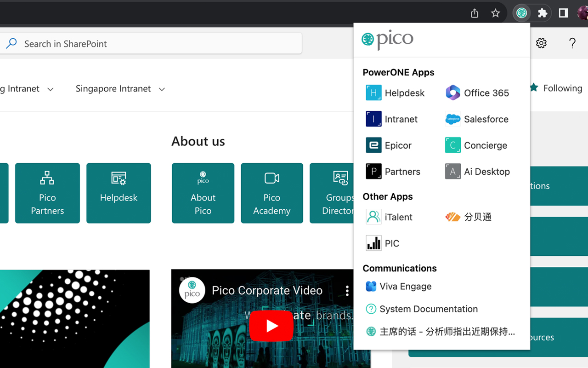Click the Pico logo in the popup
The height and width of the screenshot is (368, 588).
pyautogui.click(x=388, y=40)
